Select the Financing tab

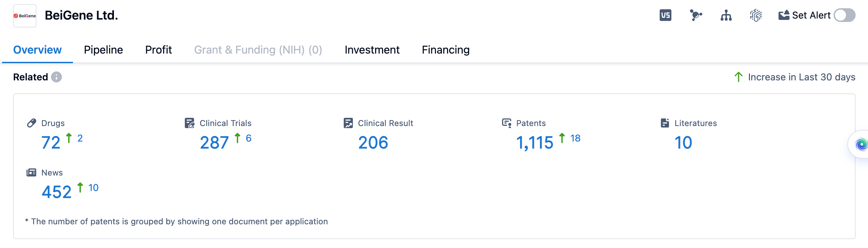coord(446,50)
